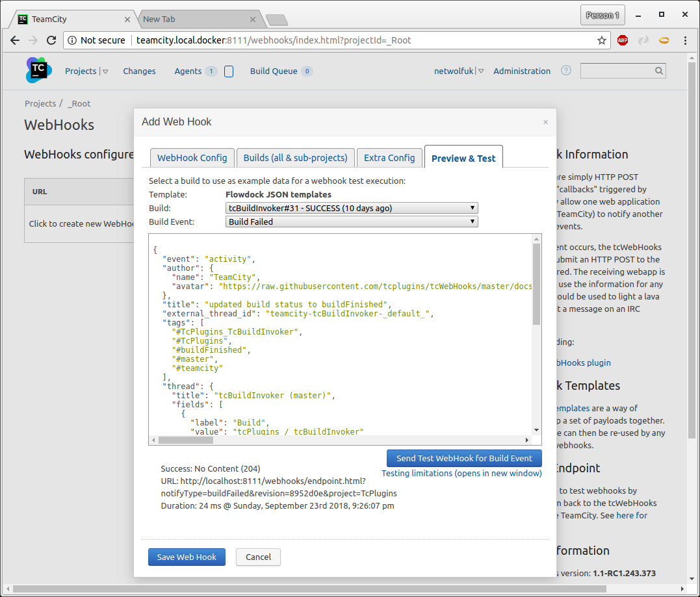700x597 pixels.
Task: Click the help question mark icon
Action: [x=565, y=71]
